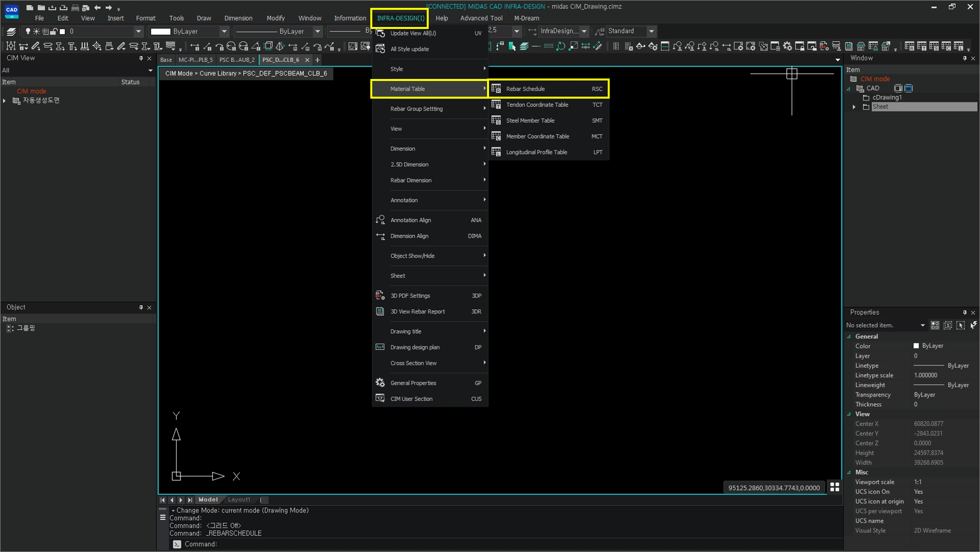The image size is (980, 552).
Task: Toggle the first view icon beside CAD
Action: pos(898,88)
